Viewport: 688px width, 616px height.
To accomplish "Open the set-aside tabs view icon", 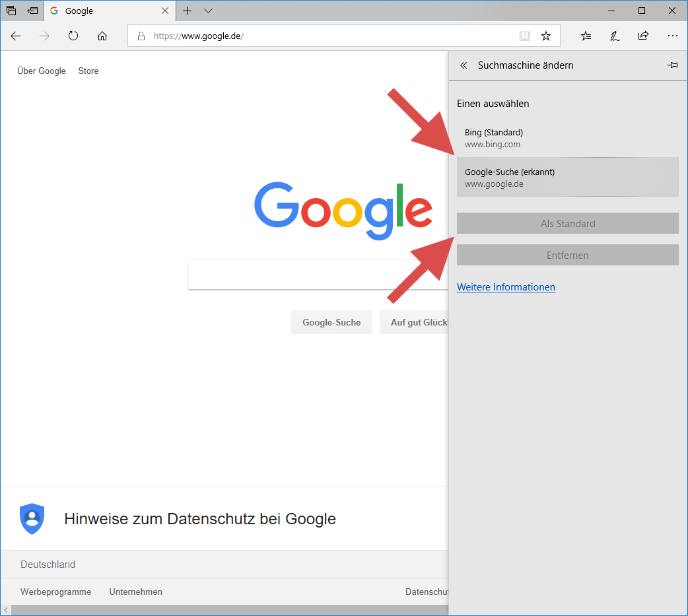I will 11,11.
